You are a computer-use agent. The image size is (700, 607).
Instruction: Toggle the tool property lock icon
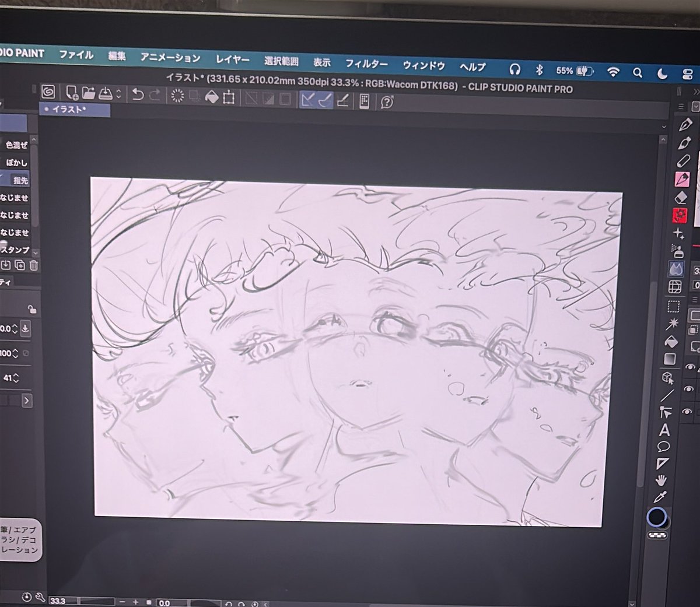click(x=32, y=309)
